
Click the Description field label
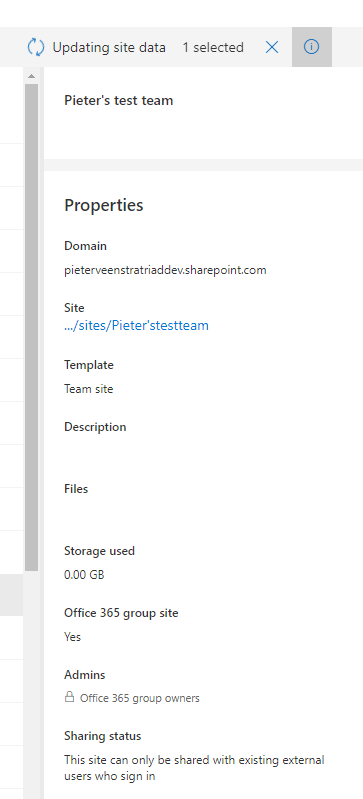click(x=95, y=427)
